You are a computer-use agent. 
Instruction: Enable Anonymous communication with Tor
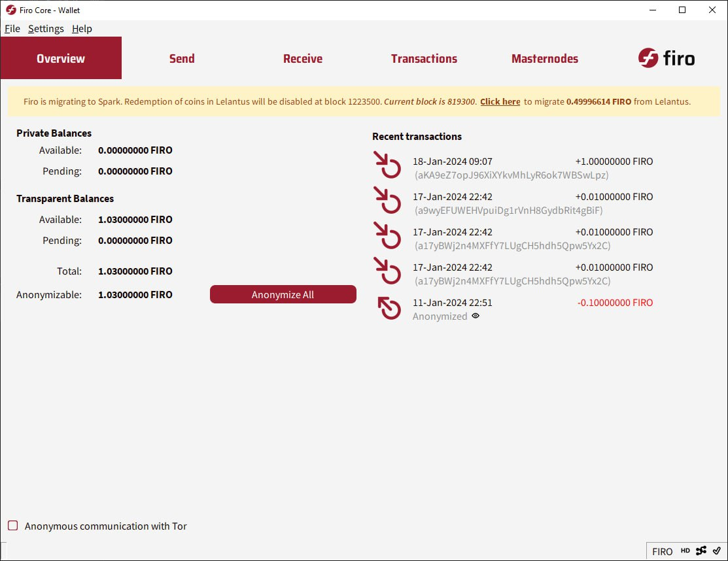(12, 525)
